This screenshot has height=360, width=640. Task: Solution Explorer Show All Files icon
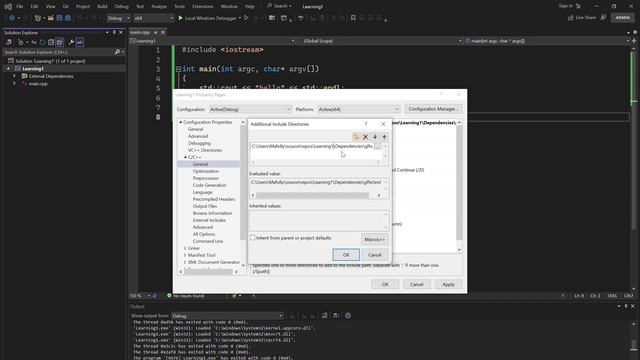(x=60, y=42)
